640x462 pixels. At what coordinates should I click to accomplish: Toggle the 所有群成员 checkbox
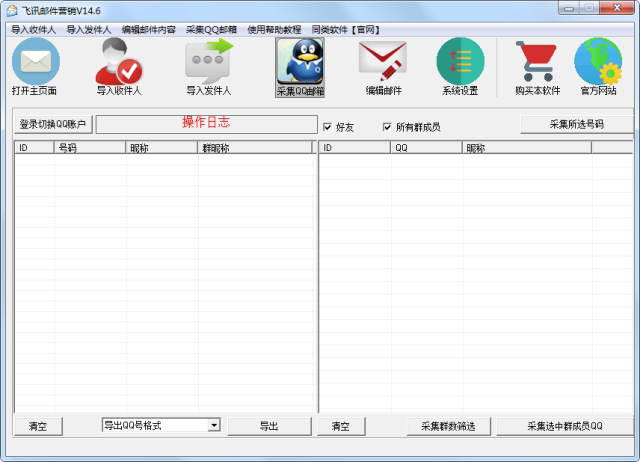pyautogui.click(x=387, y=127)
